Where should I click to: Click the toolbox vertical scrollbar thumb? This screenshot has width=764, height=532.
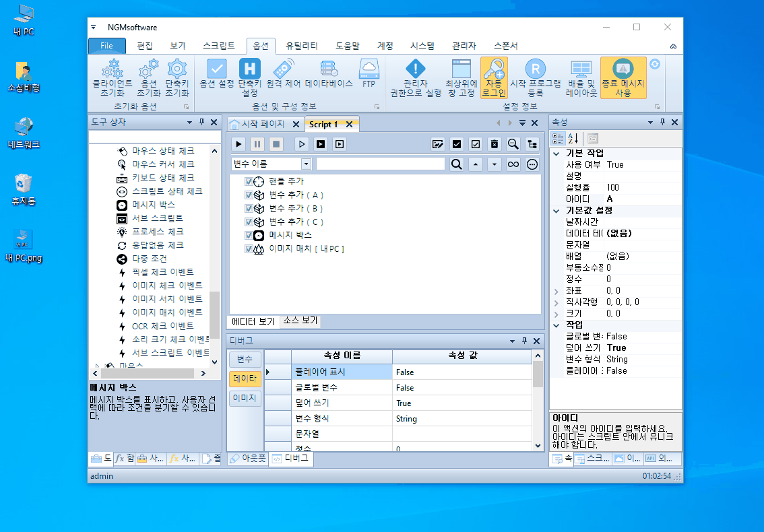pyautogui.click(x=214, y=314)
